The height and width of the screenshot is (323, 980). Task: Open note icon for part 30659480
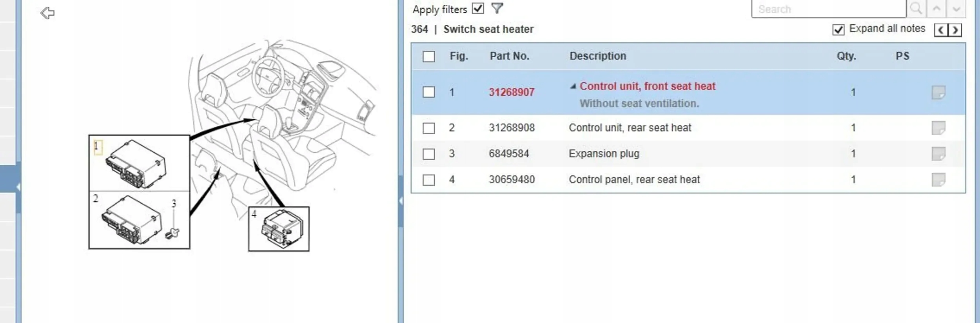[x=938, y=180]
